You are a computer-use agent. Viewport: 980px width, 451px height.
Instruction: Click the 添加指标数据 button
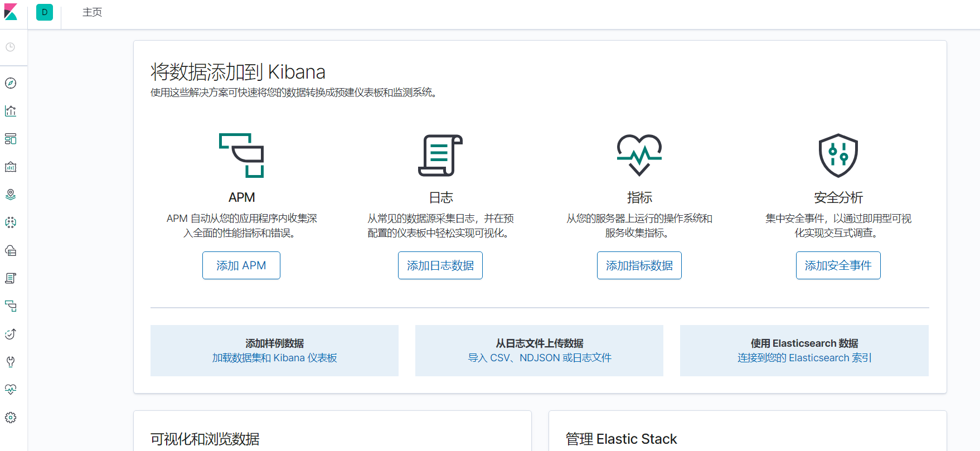pyautogui.click(x=639, y=265)
